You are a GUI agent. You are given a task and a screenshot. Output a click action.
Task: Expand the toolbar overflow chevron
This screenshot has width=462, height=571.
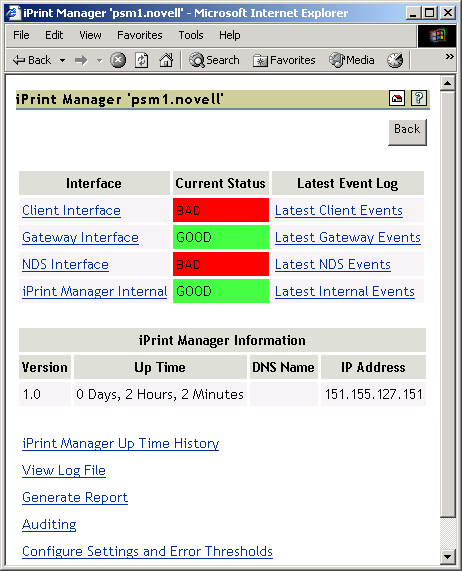pyautogui.click(x=450, y=56)
